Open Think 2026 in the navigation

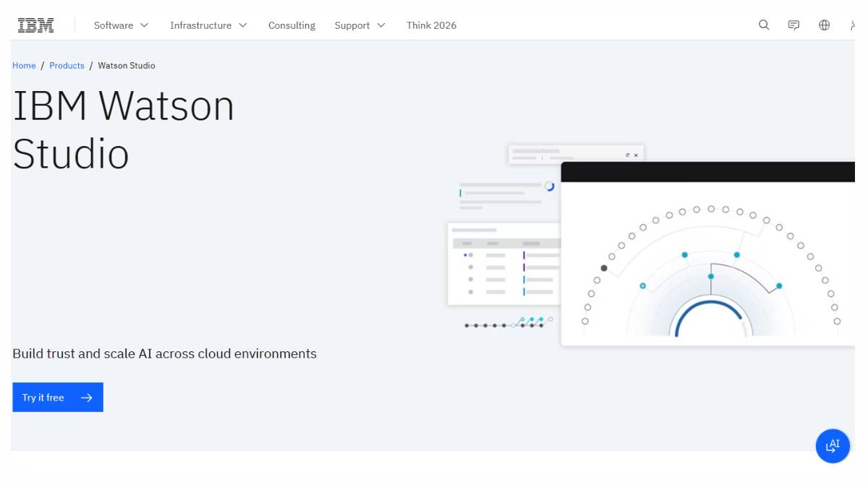coord(431,25)
